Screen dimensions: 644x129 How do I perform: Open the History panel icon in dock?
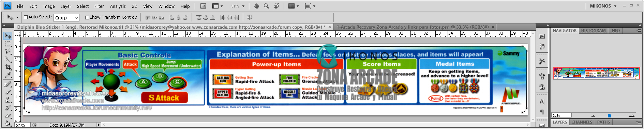point(542,46)
